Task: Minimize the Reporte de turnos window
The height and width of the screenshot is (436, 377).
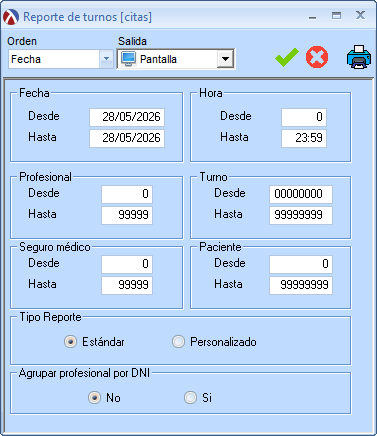Action: (312, 17)
